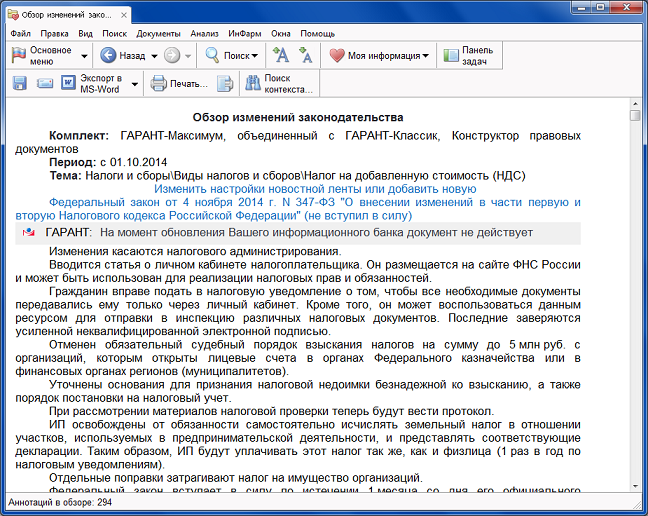Viewport: 648px width, 516px height.
Task: Open the Поиск search dropdown
Action: 230,56
